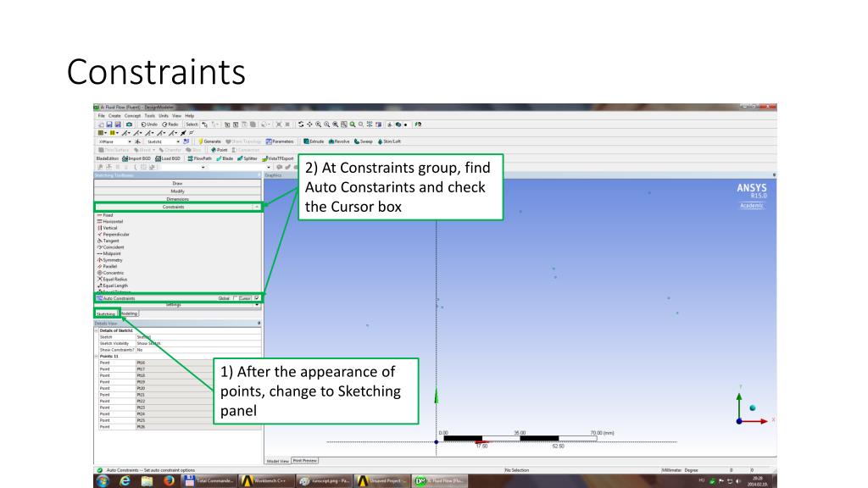Select the Symmetry constraint
Screen dimensions: 868x488
pyautogui.click(x=110, y=260)
